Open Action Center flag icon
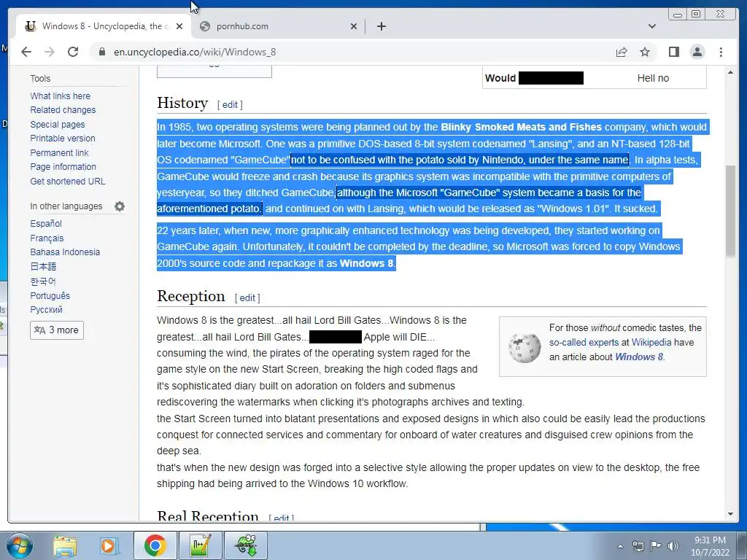Screen dimensions: 747x560 coord(655,545)
